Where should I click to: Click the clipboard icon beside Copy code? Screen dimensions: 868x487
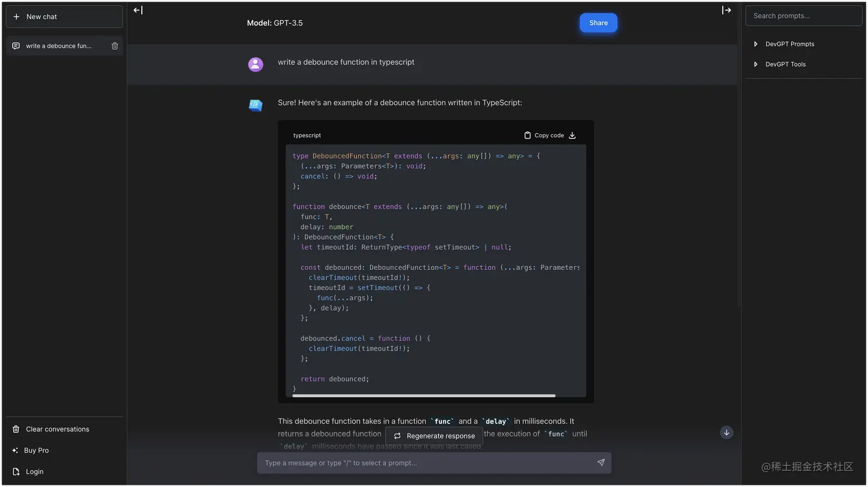click(x=528, y=136)
